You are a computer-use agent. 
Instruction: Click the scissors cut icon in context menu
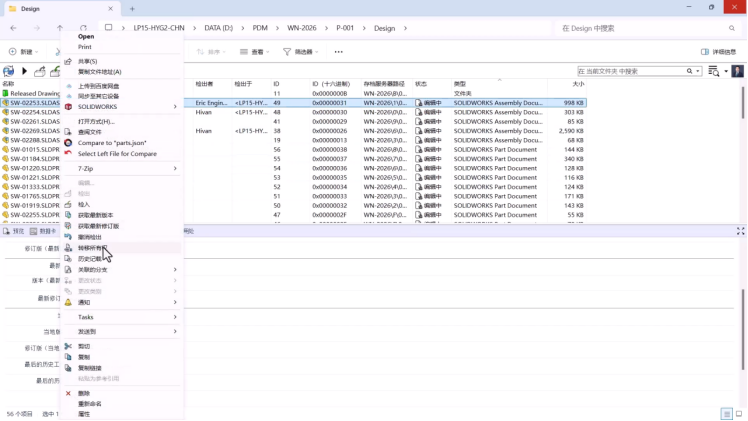(68, 346)
